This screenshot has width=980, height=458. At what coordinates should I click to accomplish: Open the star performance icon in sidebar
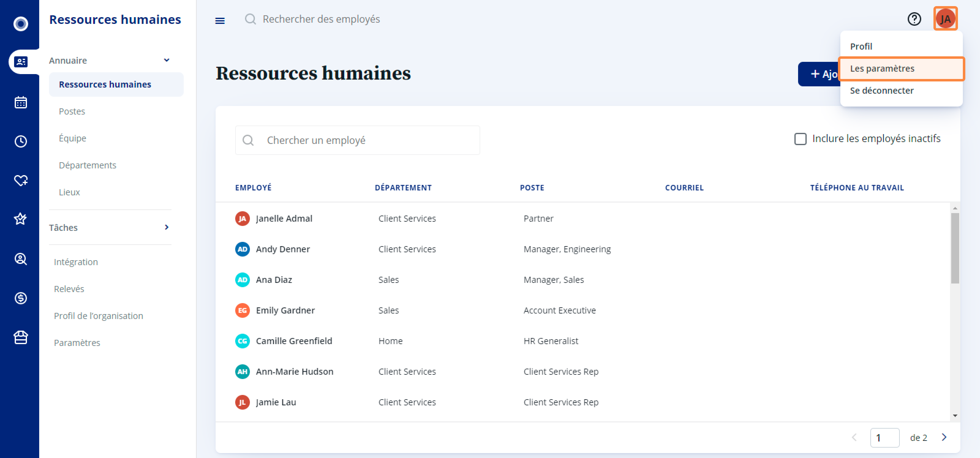pos(21,219)
